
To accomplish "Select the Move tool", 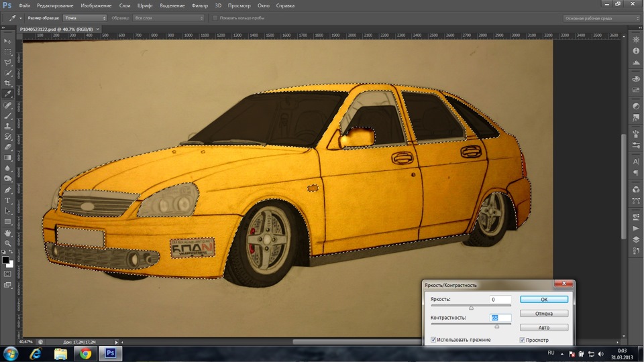I will pyautogui.click(x=7, y=42).
